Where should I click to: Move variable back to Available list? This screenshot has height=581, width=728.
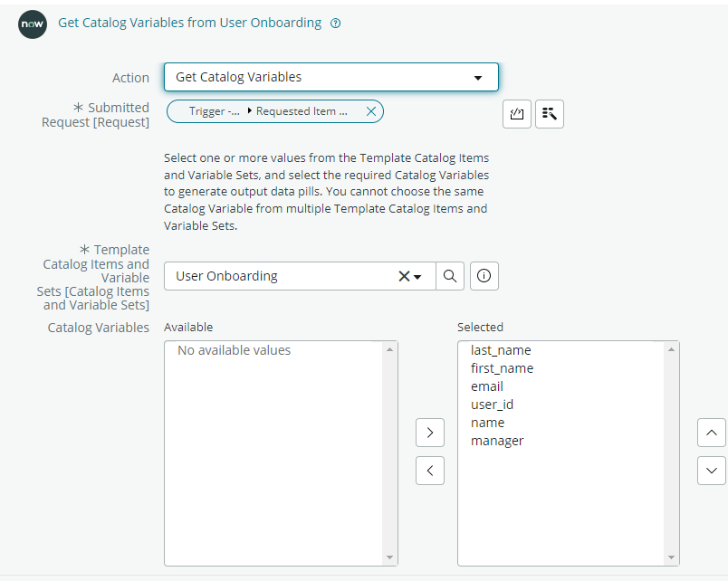click(430, 471)
